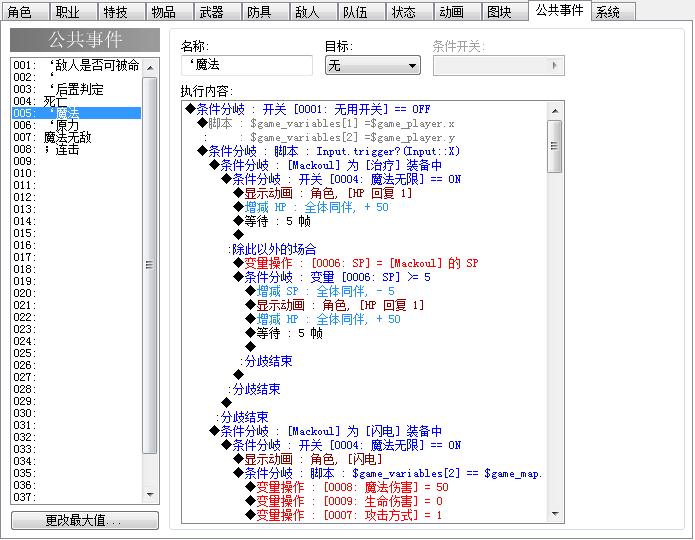The image size is (695, 540).
Task: Select the first 等待 5 帧 line
Action: click(272, 221)
